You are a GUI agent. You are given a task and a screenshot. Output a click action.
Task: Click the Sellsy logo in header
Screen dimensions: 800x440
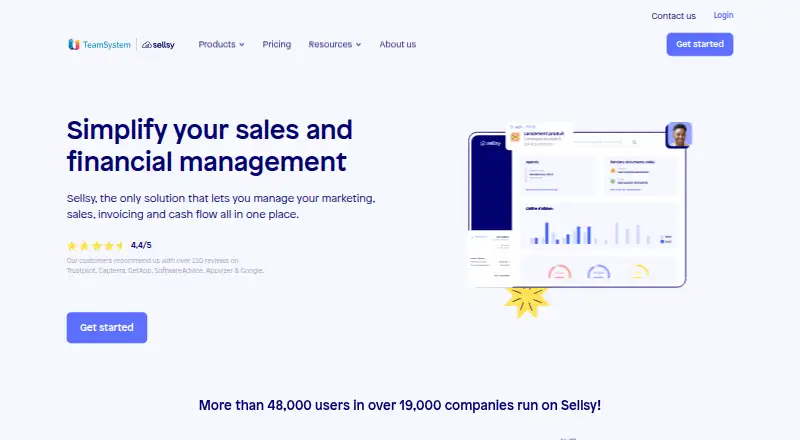pyautogui.click(x=158, y=44)
